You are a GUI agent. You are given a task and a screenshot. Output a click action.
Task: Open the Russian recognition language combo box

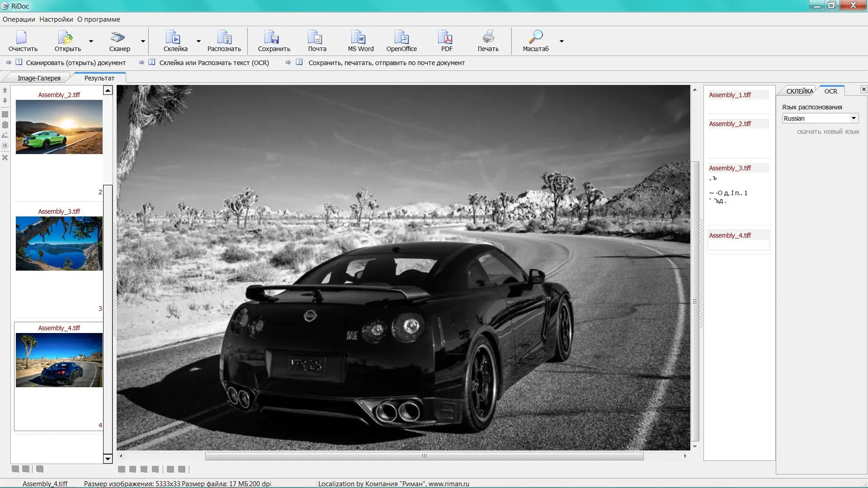[820, 118]
